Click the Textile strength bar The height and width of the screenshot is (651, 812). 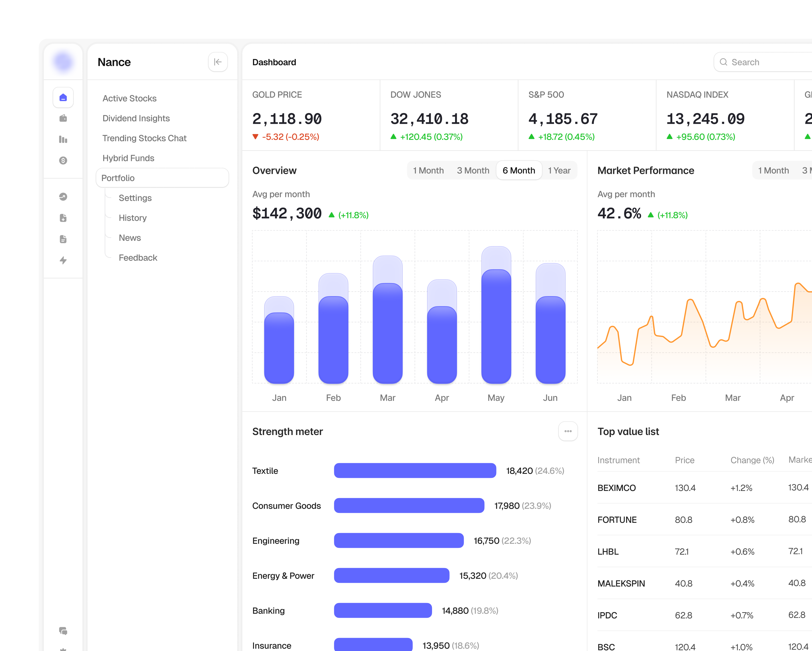pyautogui.click(x=415, y=471)
